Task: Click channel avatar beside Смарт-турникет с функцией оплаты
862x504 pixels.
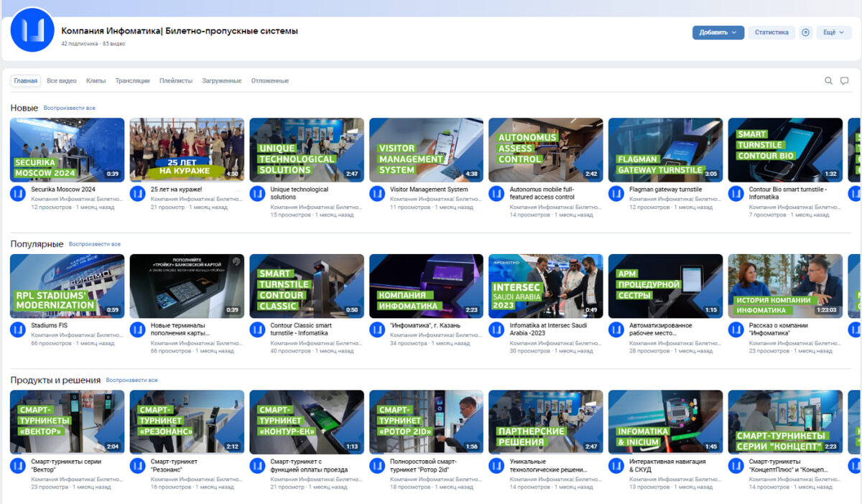Action: (x=257, y=466)
